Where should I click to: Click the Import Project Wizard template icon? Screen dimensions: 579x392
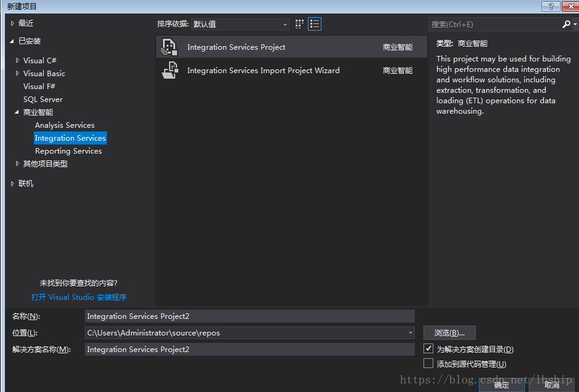tap(170, 70)
